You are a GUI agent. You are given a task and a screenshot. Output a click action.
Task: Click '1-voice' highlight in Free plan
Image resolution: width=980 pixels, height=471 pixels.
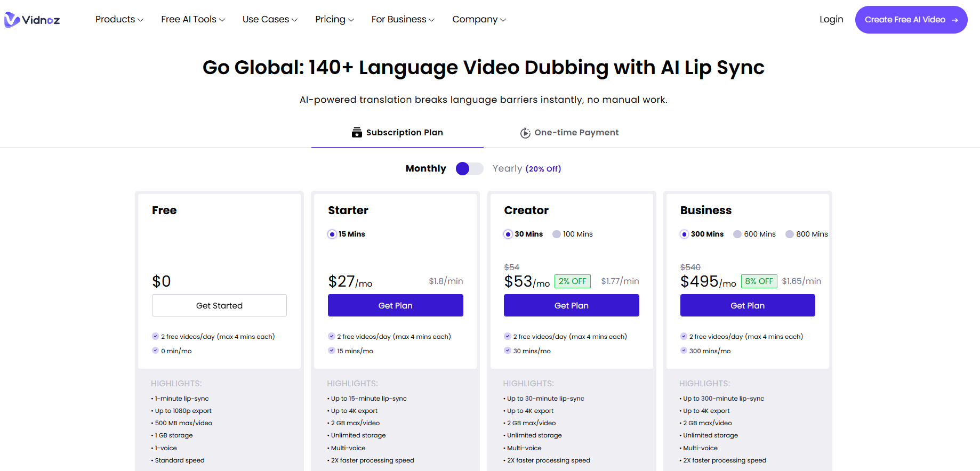click(166, 448)
